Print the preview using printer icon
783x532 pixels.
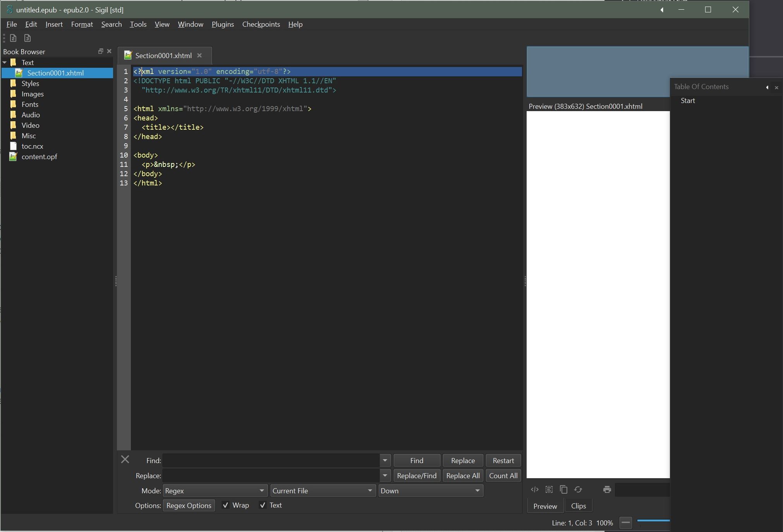[x=607, y=489]
